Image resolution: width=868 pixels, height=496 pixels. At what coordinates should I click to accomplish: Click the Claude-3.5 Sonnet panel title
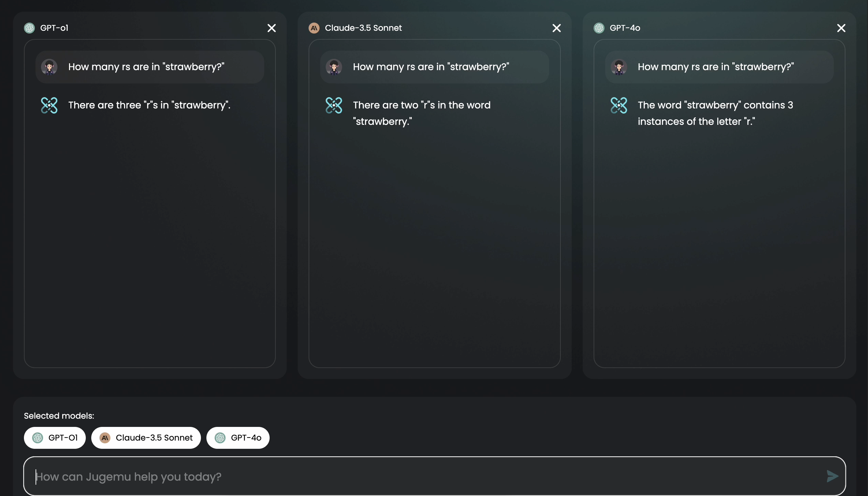(x=363, y=28)
